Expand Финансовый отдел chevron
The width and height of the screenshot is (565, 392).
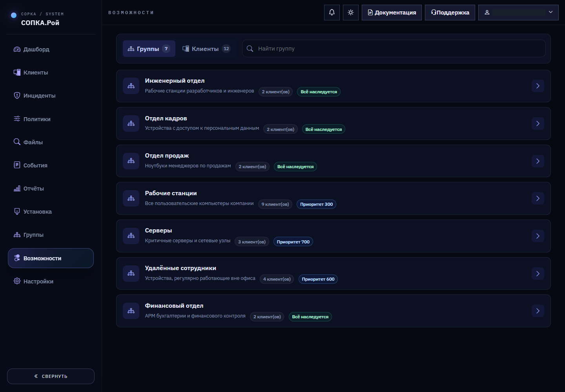(538, 311)
